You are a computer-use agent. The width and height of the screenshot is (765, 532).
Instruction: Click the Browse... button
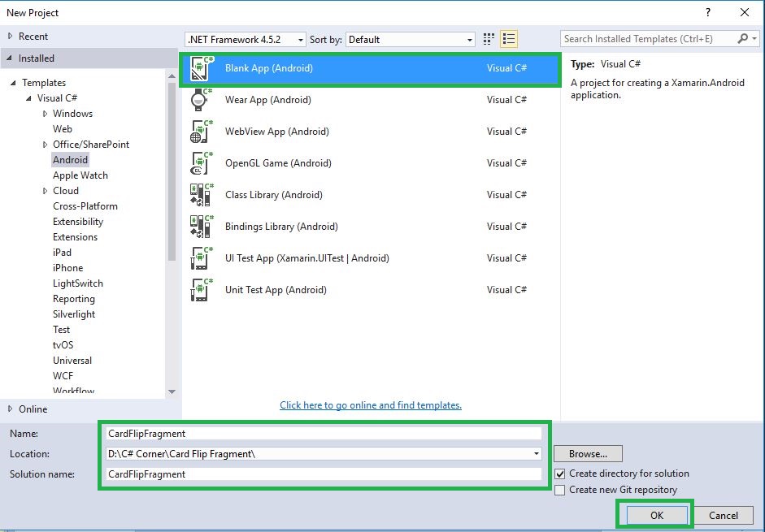pyautogui.click(x=588, y=454)
